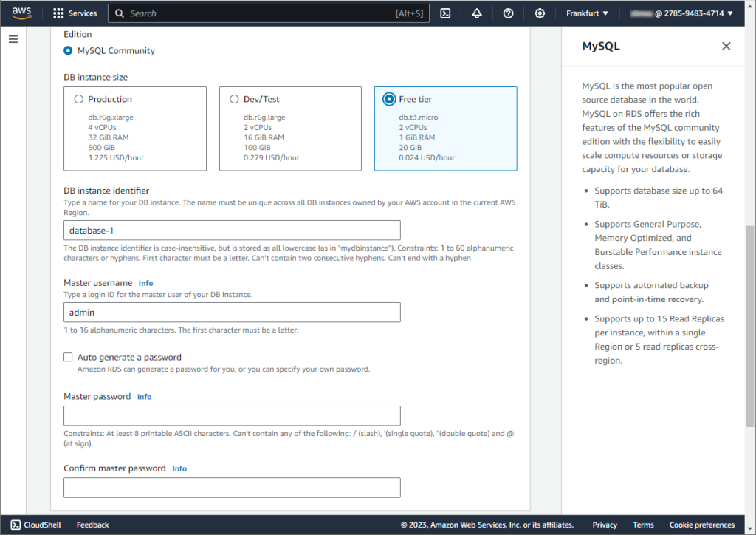Open settings gear in top bar
The image size is (756, 535).
[x=540, y=13]
